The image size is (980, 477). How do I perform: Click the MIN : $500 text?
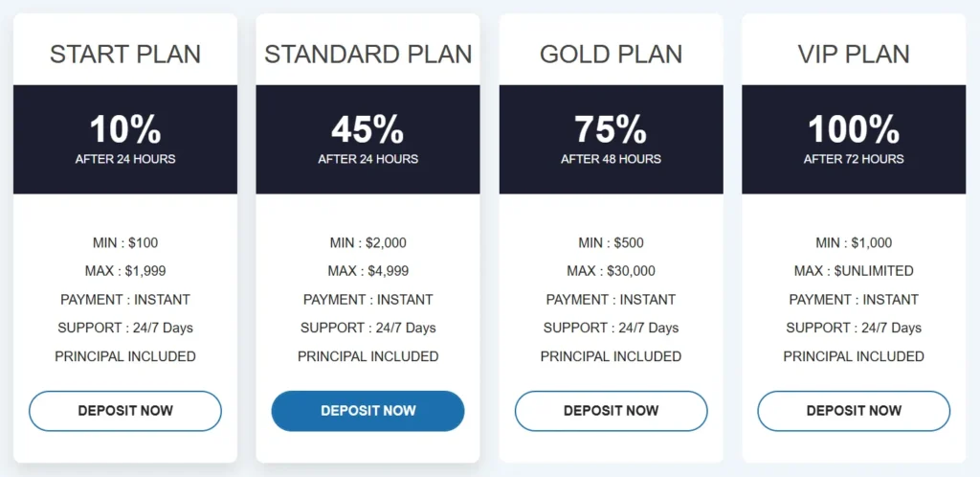point(611,242)
